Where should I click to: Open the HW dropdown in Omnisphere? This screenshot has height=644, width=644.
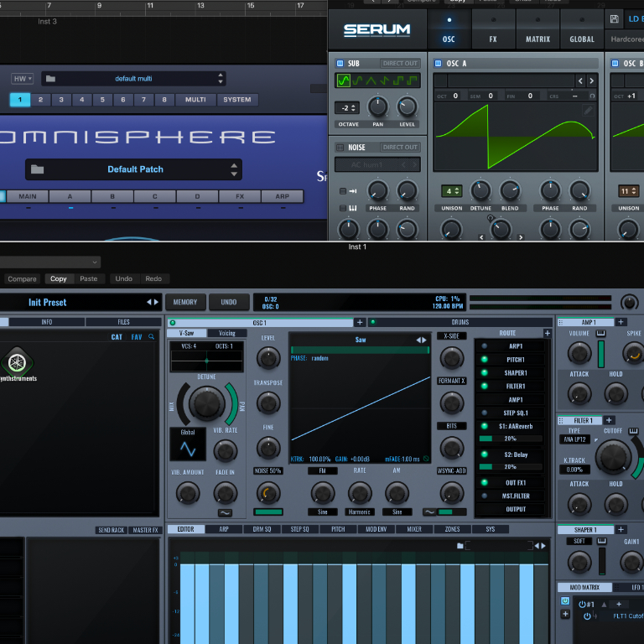22,79
